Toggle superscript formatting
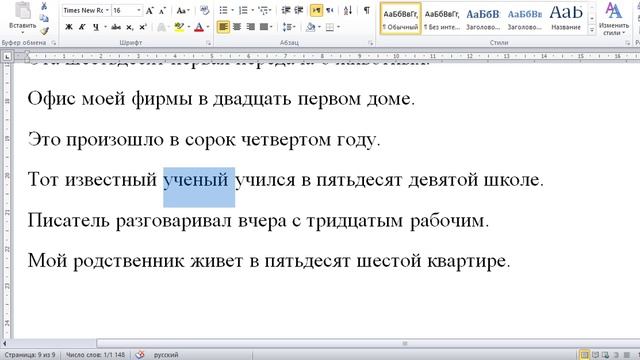The image size is (640, 360). click(143, 27)
